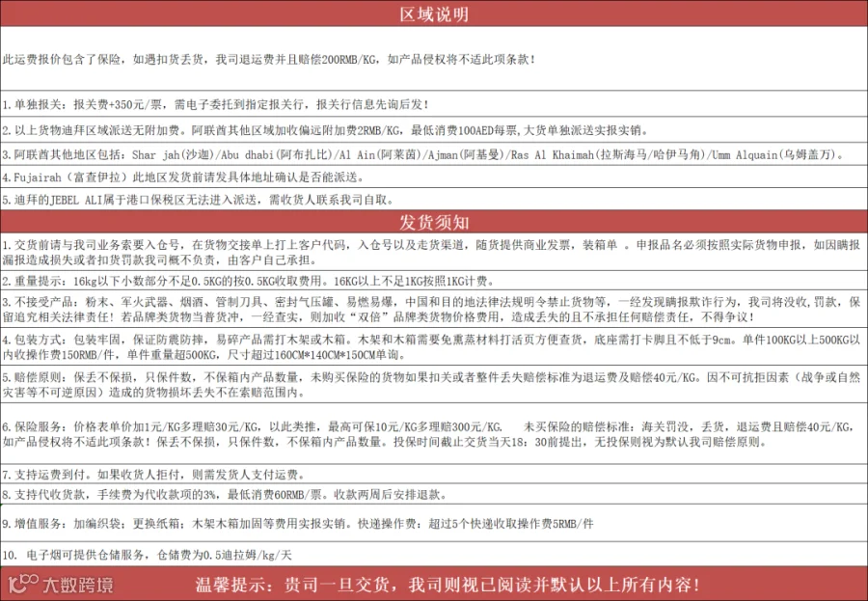Viewport: 868px width, 601px height.
Task: Click the Dubai delivery surcharge row 2
Action: [x=434, y=130]
